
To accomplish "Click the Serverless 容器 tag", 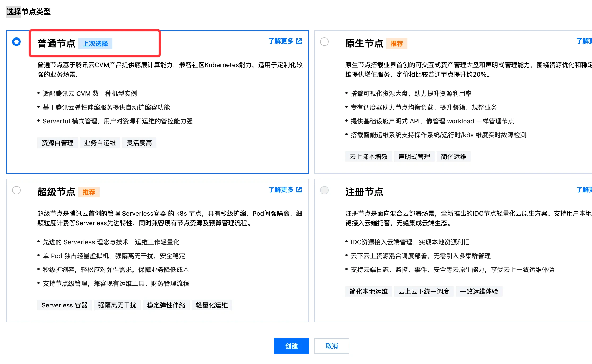I will point(65,305).
